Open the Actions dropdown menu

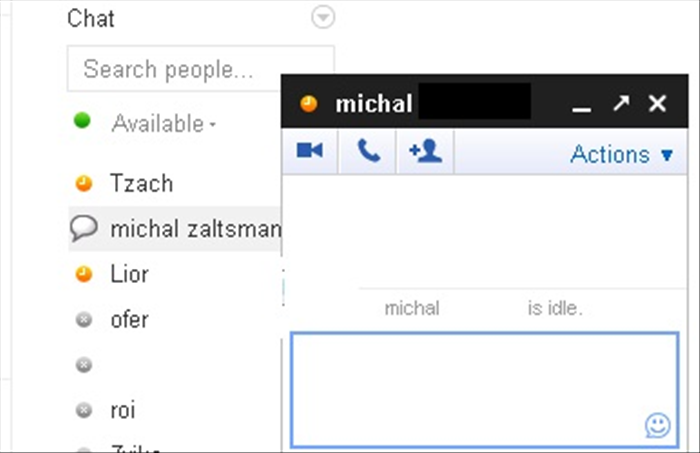(x=621, y=154)
